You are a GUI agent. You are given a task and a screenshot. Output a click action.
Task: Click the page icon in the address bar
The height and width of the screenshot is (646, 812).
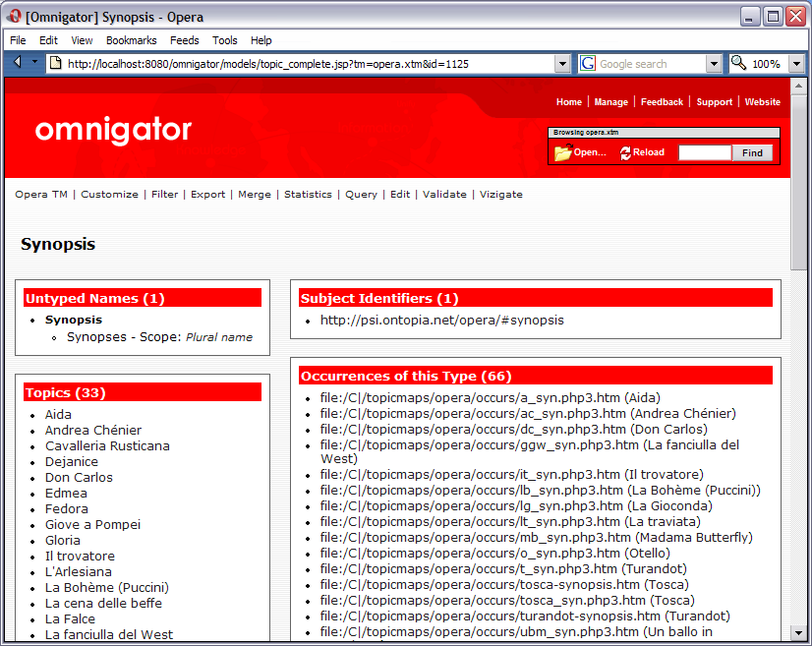[55, 63]
